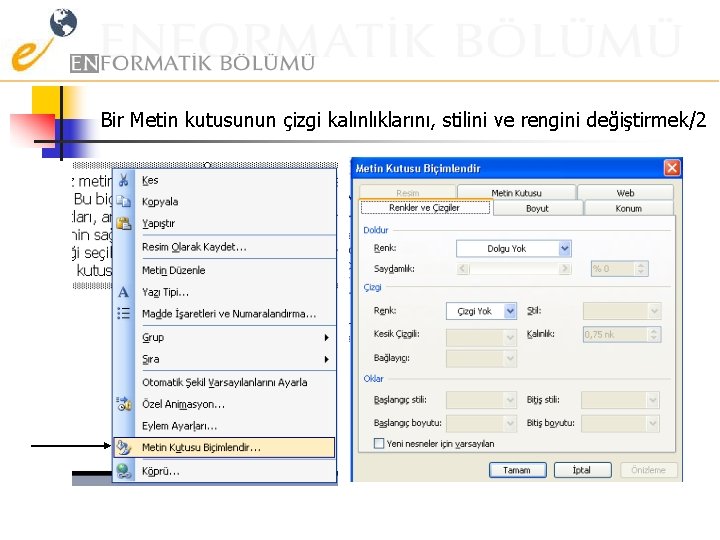
Task: Open the Başlangıç boyutu dropdown
Action: 481,423
